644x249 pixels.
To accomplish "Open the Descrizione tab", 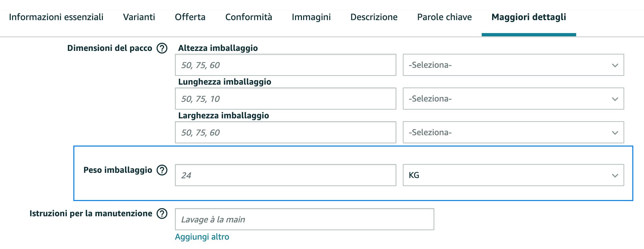I will pyautogui.click(x=374, y=17).
